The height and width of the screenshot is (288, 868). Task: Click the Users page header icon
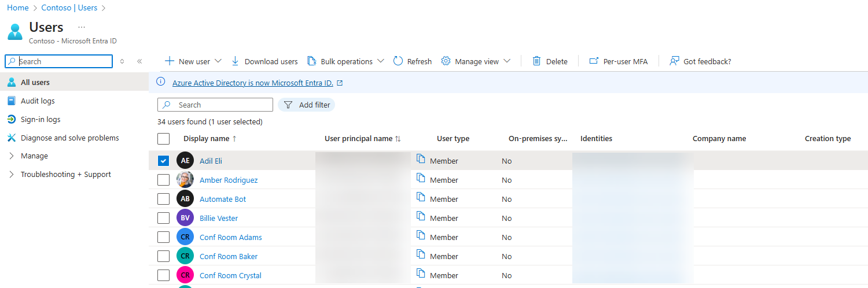pos(16,31)
